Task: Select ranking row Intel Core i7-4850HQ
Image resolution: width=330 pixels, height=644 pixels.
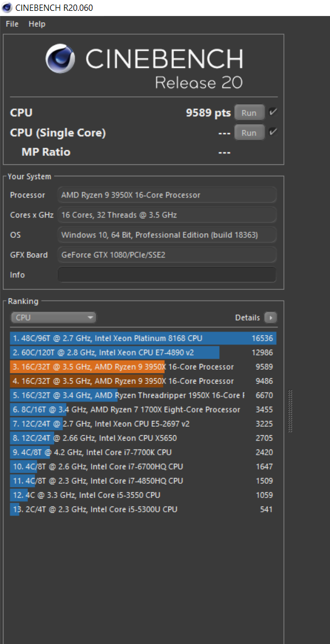Action: click(x=143, y=480)
